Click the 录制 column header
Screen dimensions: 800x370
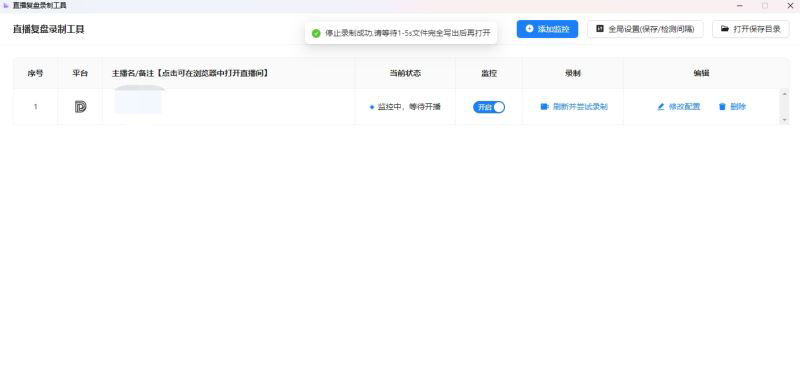[572, 73]
